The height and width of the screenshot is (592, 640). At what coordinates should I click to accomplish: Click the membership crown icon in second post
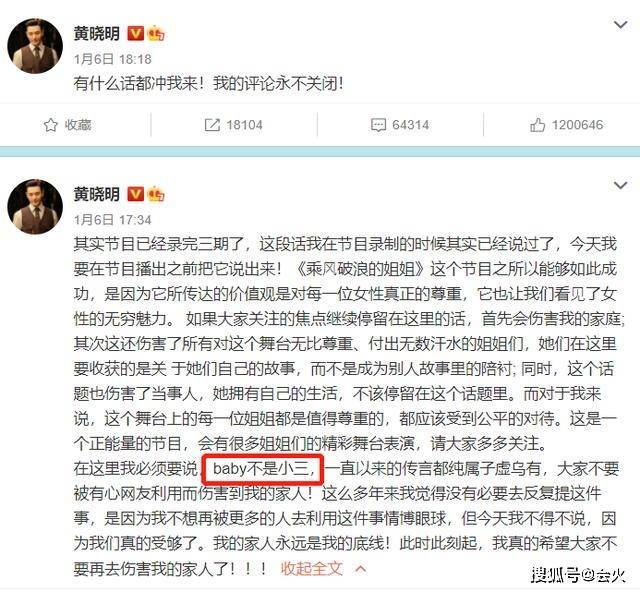156,194
